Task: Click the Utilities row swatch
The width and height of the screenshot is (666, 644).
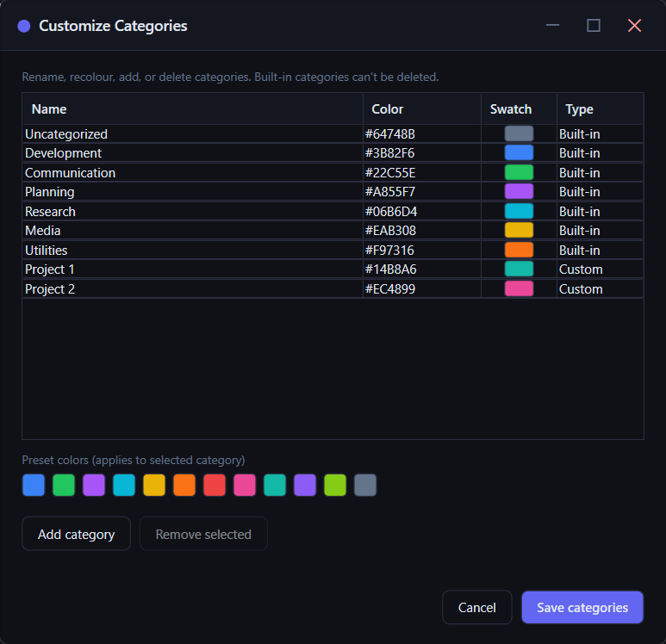Action: 519,250
